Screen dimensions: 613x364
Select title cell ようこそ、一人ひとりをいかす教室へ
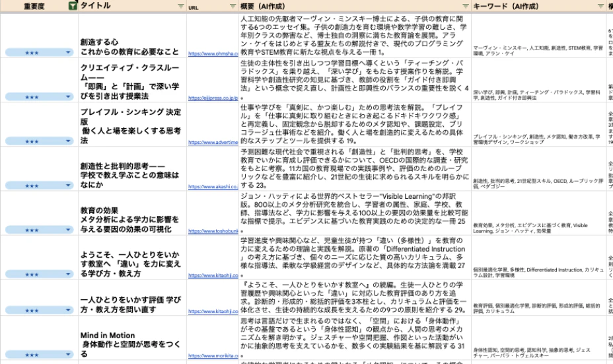click(133, 258)
